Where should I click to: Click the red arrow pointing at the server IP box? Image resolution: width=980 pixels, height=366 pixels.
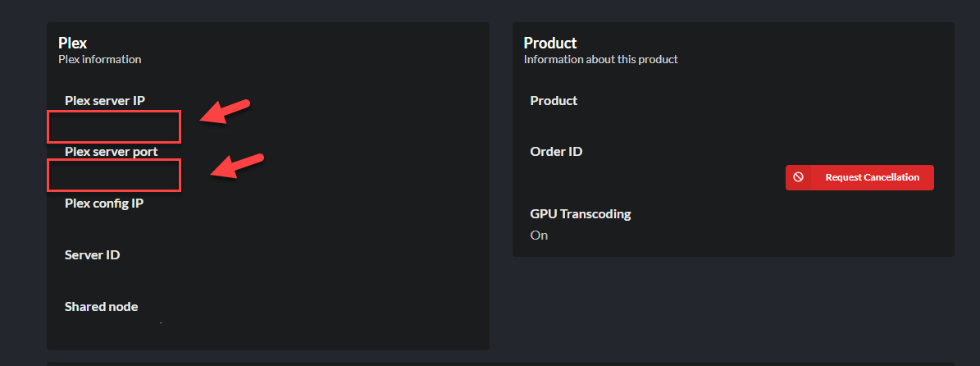[226, 112]
